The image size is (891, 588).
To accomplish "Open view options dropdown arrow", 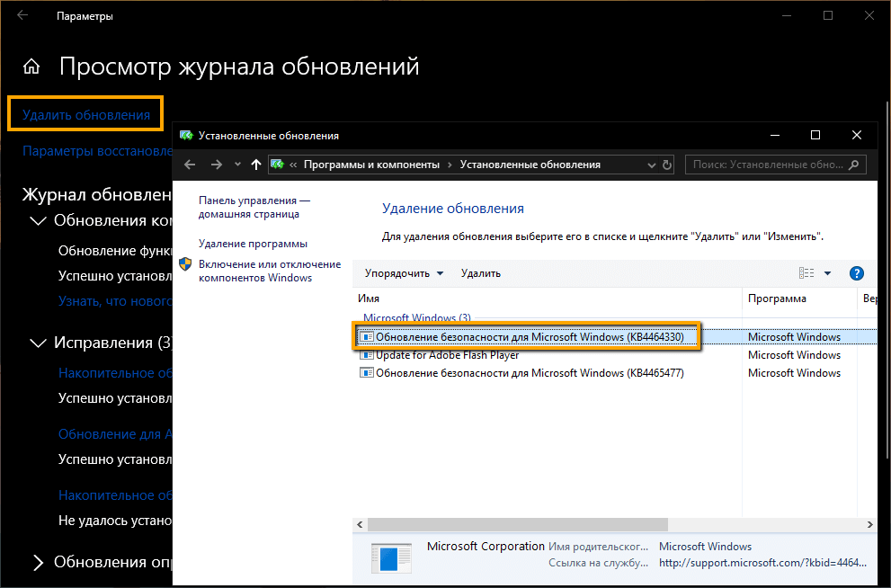I will pos(827,273).
